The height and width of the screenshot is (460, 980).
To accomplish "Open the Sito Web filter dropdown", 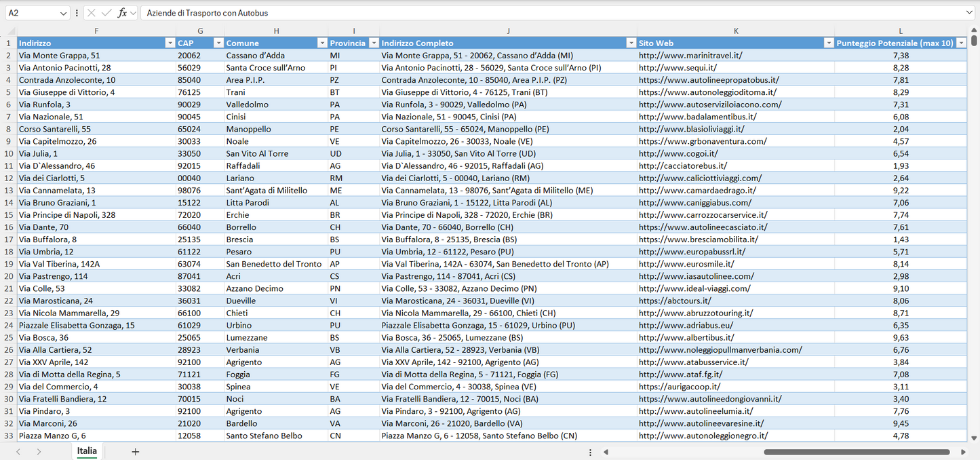I will pyautogui.click(x=828, y=43).
